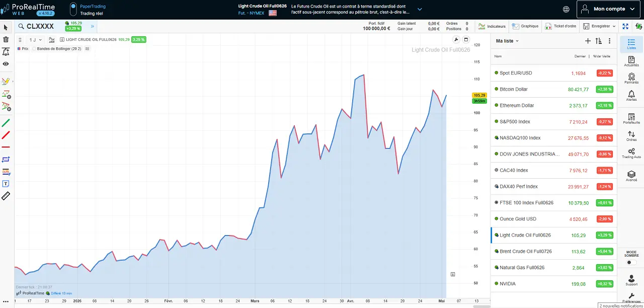Viewport: 644px width, 308px height.
Task: Toggle the Prix series checkbox
Action: (x=19, y=49)
